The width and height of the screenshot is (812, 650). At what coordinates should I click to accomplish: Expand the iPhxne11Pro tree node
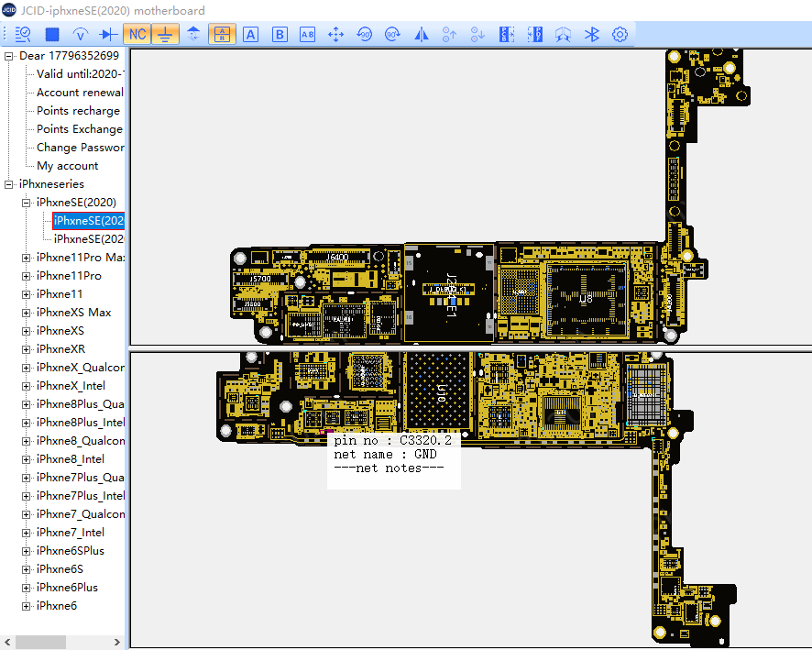click(x=27, y=276)
